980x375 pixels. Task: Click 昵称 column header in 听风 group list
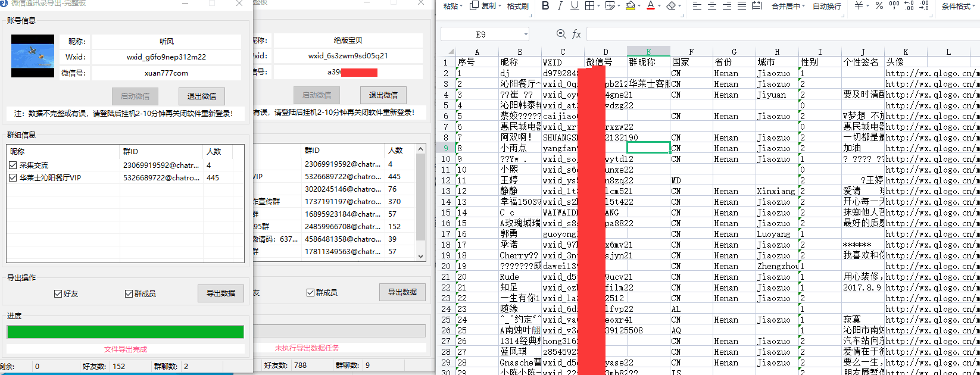point(63,151)
